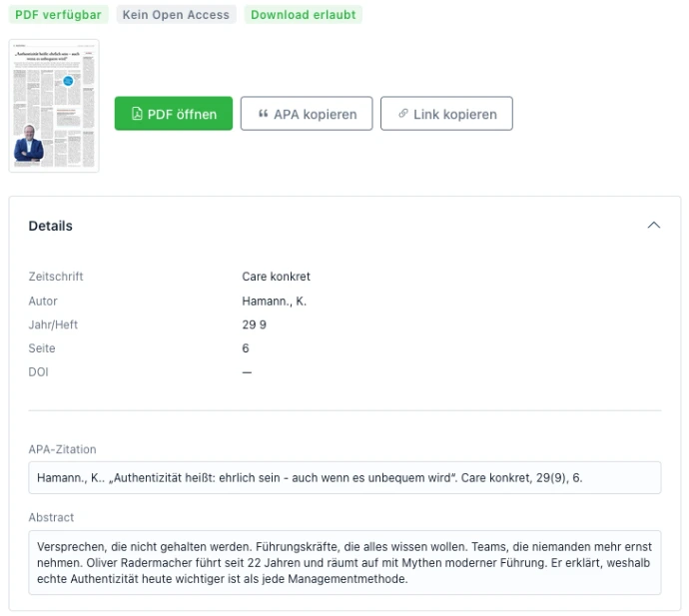689x616 pixels.
Task: Click the journal name "Care konkret"
Action: (x=276, y=277)
